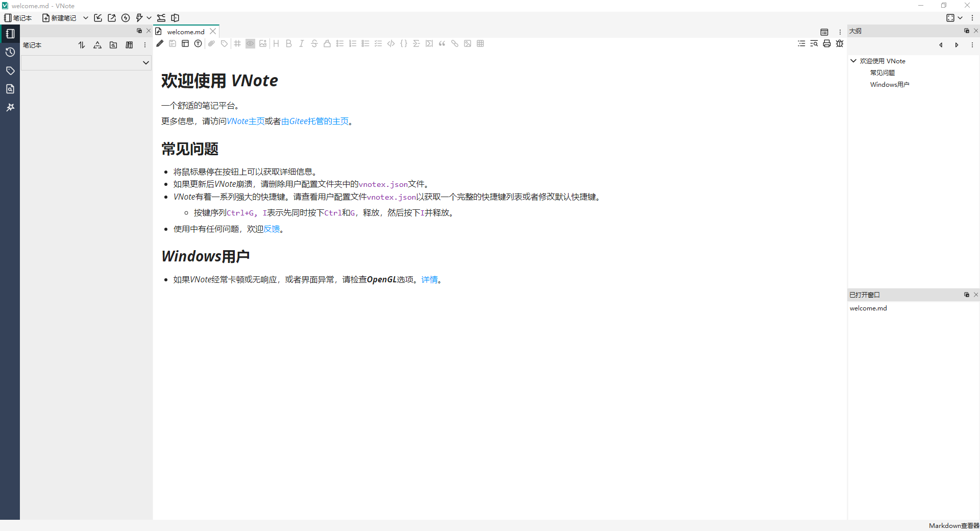Click the insert table grid icon
This screenshot has width=980, height=531.
coord(480,44)
